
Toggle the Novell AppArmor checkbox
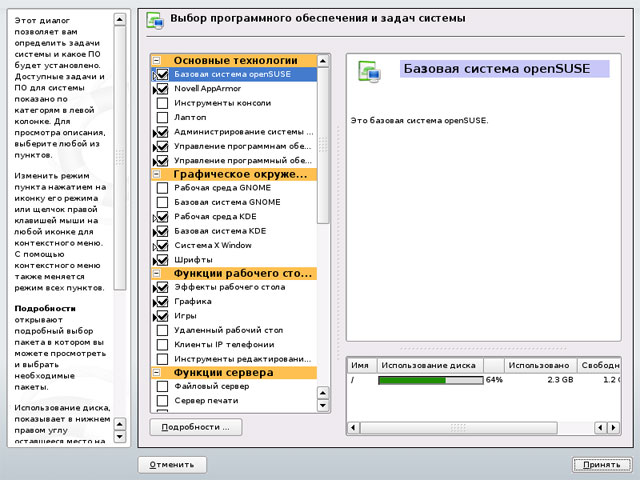pyautogui.click(x=162, y=89)
